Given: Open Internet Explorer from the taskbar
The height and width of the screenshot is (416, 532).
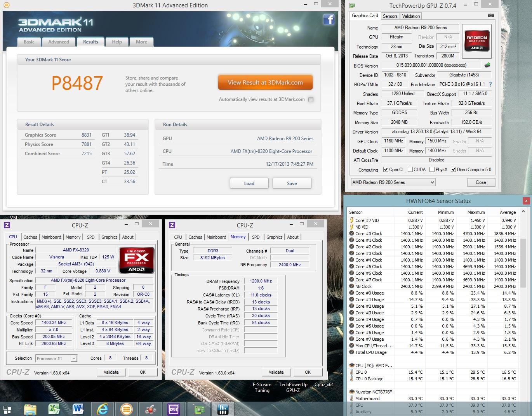Looking at the screenshot, I should click(x=103, y=409).
